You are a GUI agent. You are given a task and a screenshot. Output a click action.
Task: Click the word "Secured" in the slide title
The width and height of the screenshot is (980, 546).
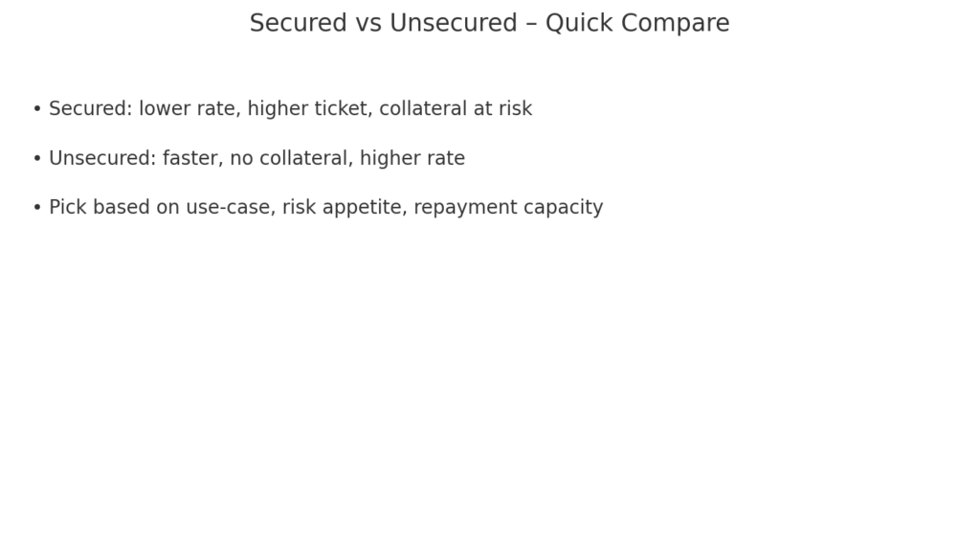(299, 24)
